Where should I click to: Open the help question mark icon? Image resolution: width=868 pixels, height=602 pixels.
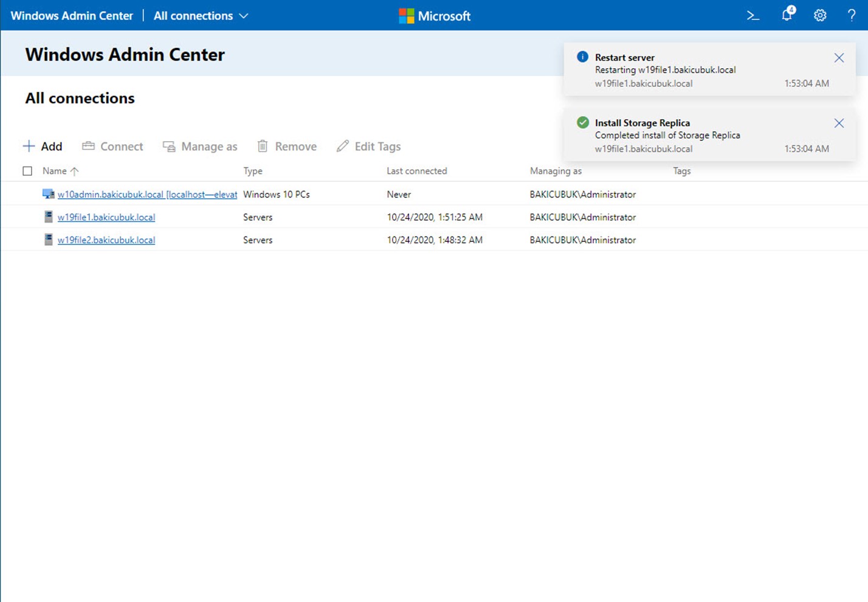click(852, 16)
